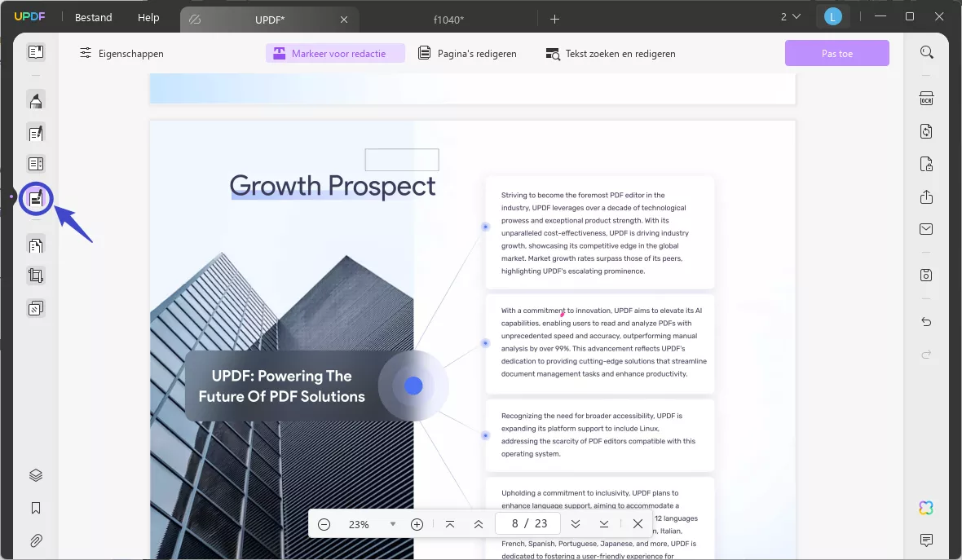Select the UPDF* document tab
This screenshot has height=560, width=962.
click(x=269, y=20)
